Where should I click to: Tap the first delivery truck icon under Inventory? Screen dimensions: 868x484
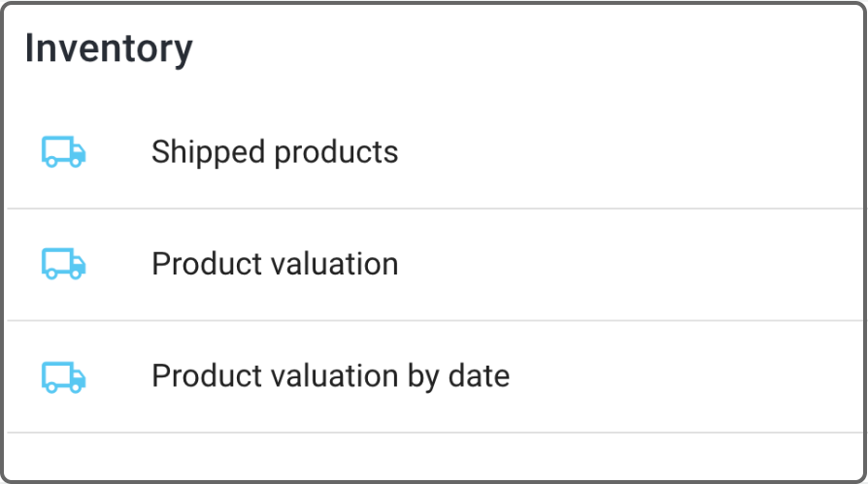(64, 152)
